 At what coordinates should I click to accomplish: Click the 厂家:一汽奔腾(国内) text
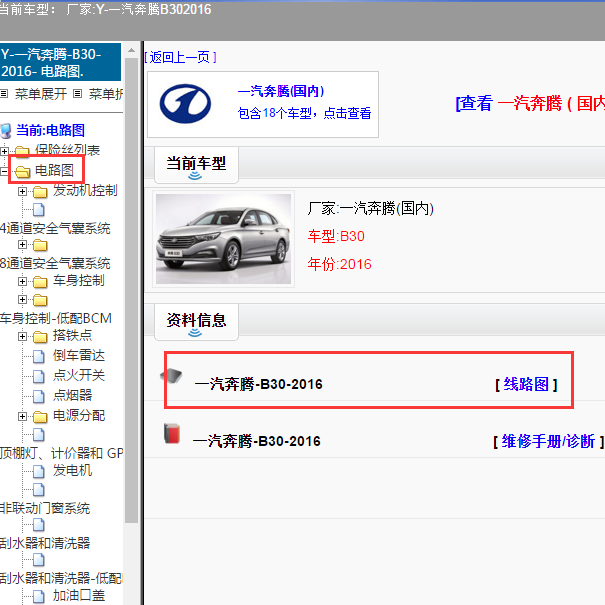[x=371, y=208]
